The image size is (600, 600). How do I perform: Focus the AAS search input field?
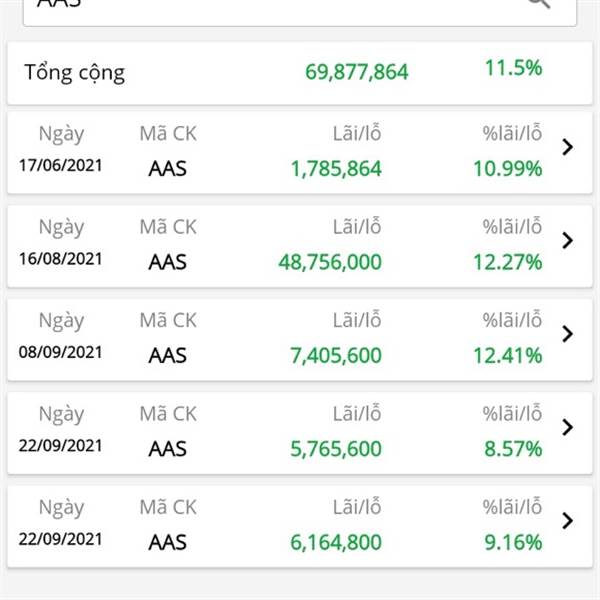click(x=300, y=12)
